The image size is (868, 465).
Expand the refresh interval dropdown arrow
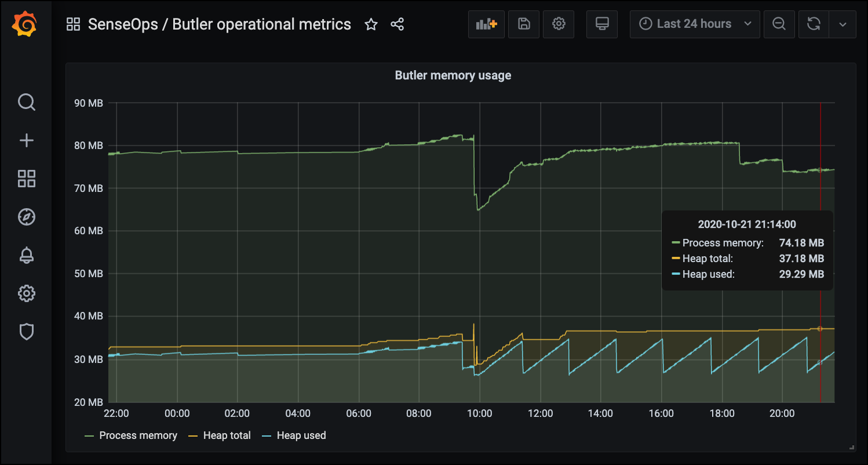pos(843,24)
